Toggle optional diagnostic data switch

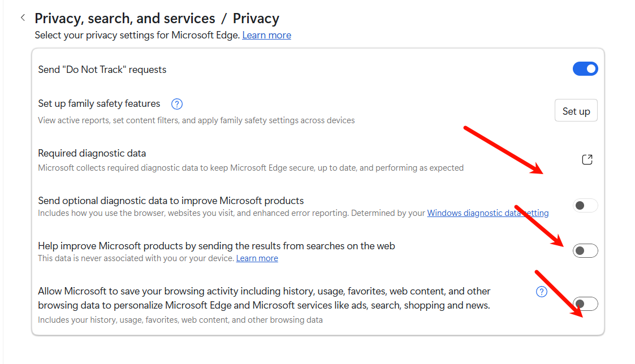[x=585, y=206]
